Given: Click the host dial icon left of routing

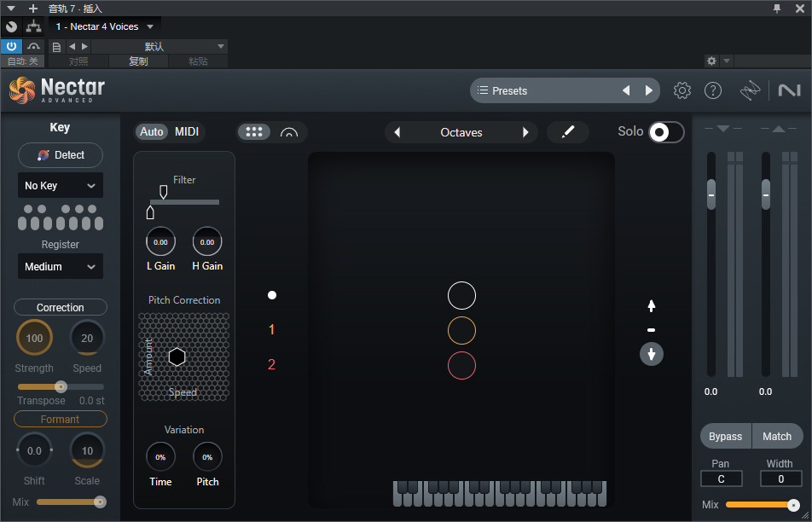Looking at the screenshot, I should (11, 27).
